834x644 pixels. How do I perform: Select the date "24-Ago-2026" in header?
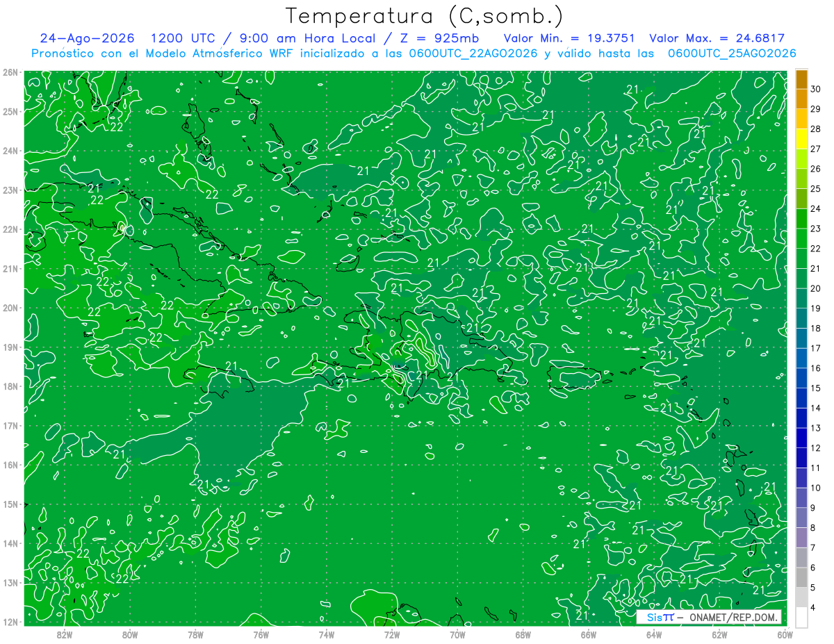87,38
